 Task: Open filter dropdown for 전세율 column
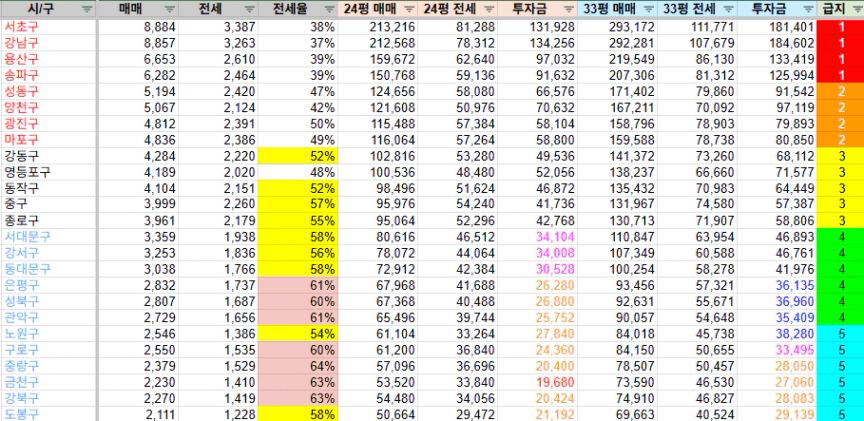[330, 9]
